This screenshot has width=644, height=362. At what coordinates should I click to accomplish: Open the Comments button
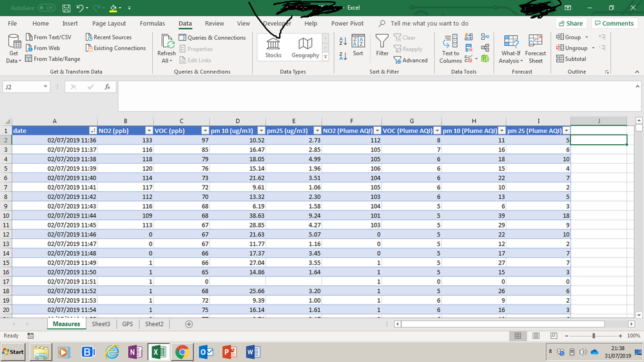(614, 23)
